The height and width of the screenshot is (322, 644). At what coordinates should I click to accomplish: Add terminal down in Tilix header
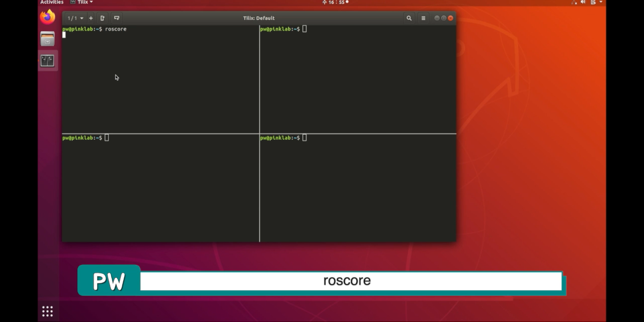point(117,18)
